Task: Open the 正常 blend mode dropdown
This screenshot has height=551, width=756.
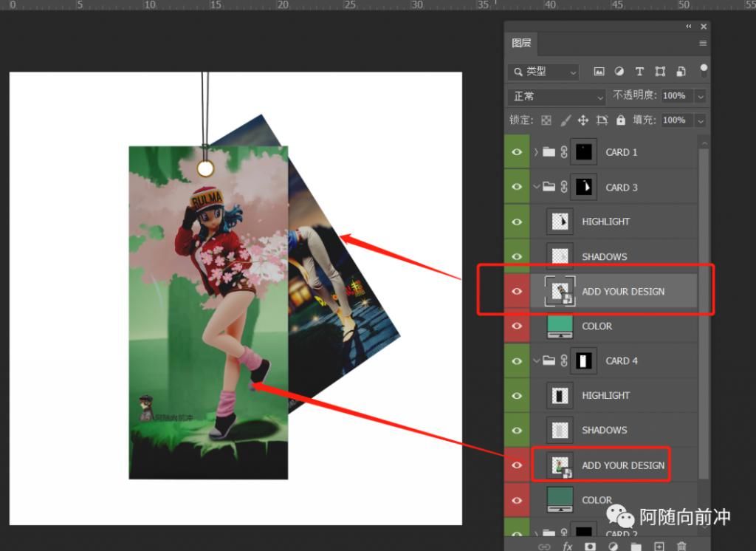Action: pyautogui.click(x=557, y=97)
